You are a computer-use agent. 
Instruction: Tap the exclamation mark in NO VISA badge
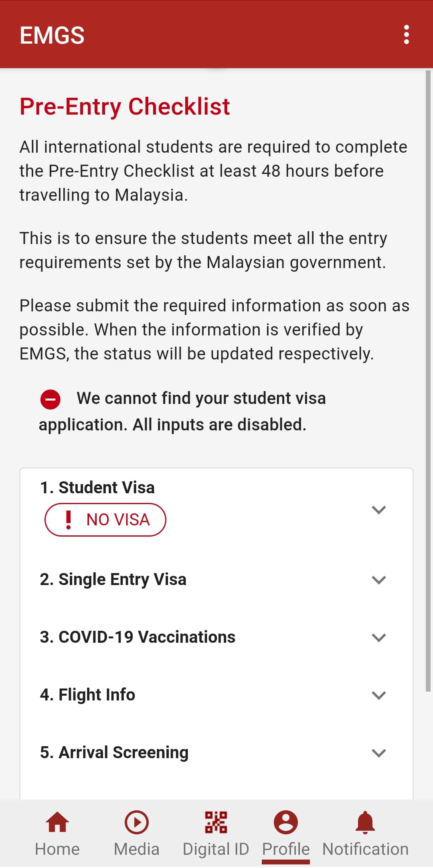pyautogui.click(x=69, y=520)
